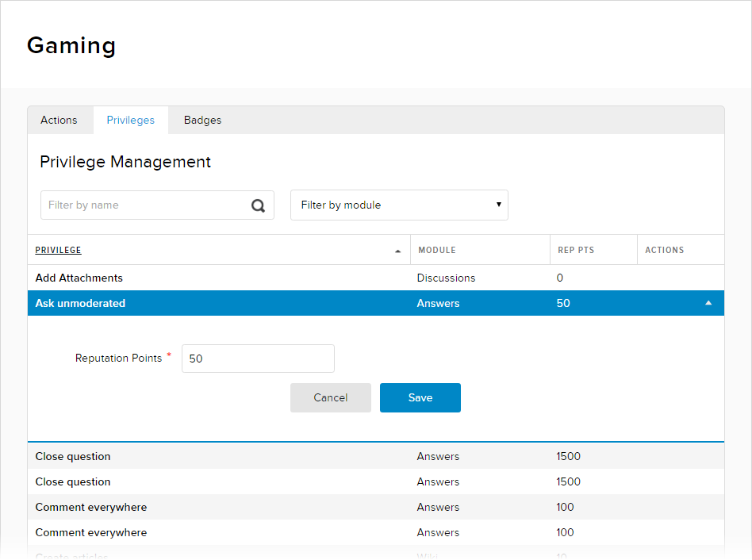Save the reputation points change
752x560 pixels.
point(420,397)
